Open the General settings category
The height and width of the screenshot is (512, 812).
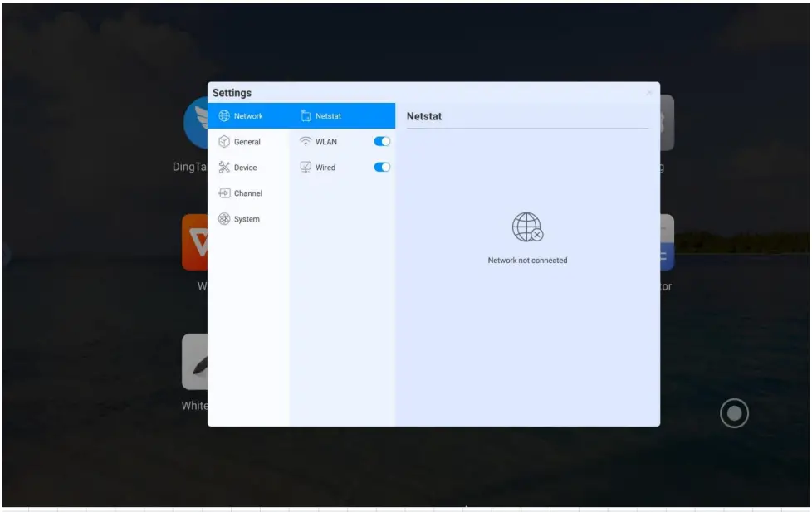click(x=248, y=142)
